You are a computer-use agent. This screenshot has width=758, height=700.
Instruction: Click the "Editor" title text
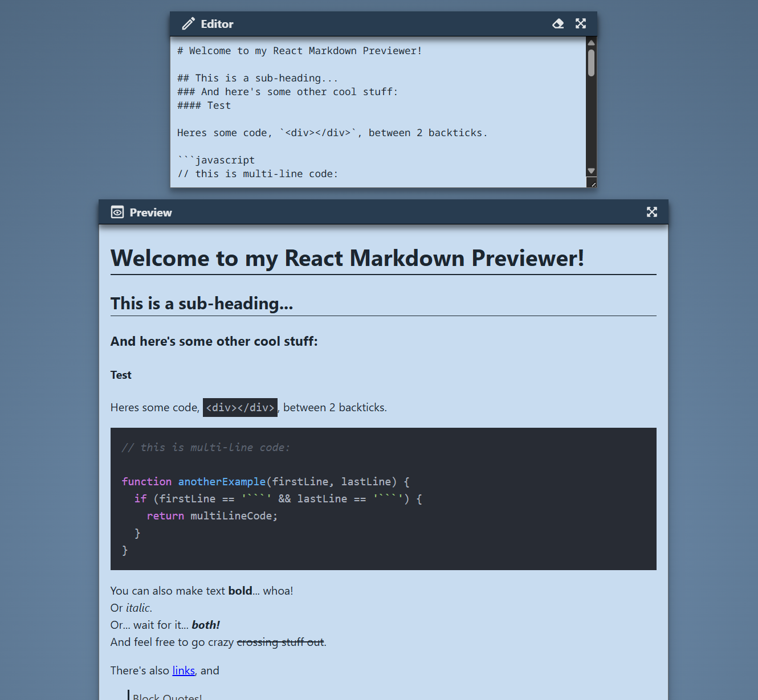tap(217, 24)
